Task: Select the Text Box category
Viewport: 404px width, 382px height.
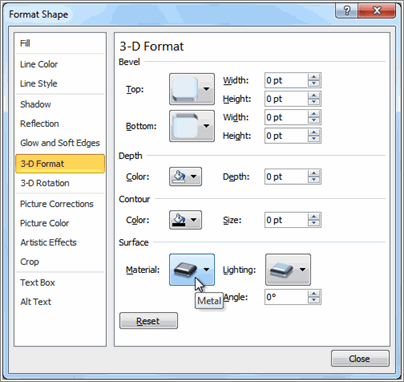Action: pyautogui.click(x=60, y=283)
